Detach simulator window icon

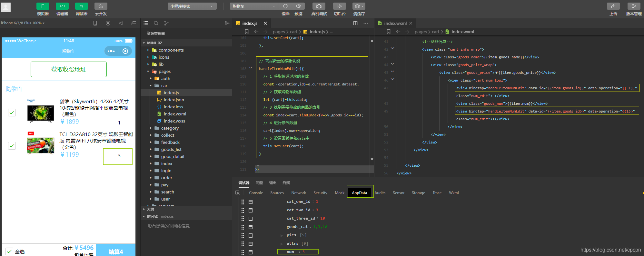(134, 23)
